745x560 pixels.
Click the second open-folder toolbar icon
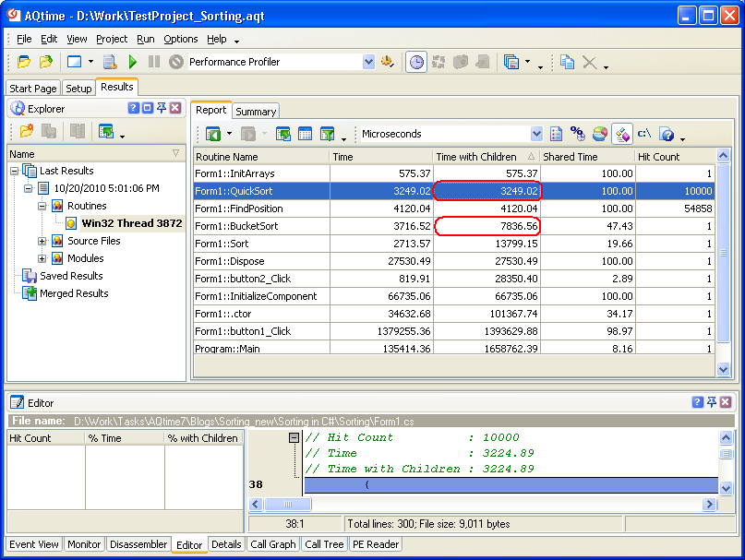click(x=45, y=62)
